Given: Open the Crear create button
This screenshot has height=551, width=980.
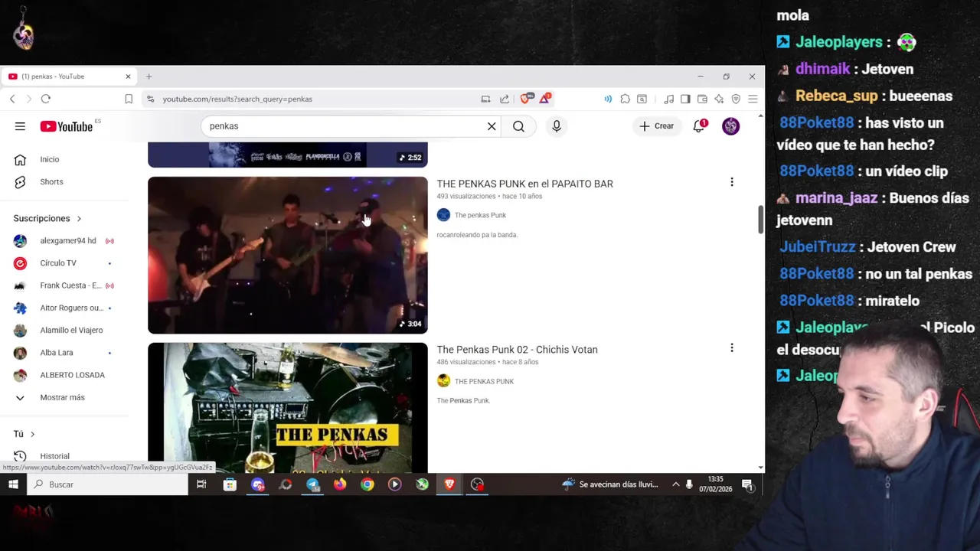Looking at the screenshot, I should (657, 126).
